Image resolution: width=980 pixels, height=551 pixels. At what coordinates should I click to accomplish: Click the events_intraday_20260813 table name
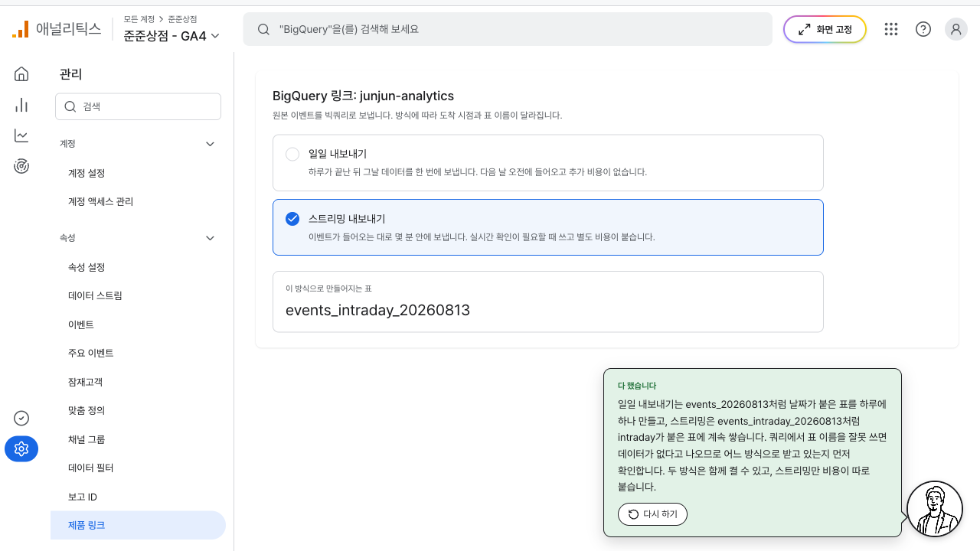377,310
